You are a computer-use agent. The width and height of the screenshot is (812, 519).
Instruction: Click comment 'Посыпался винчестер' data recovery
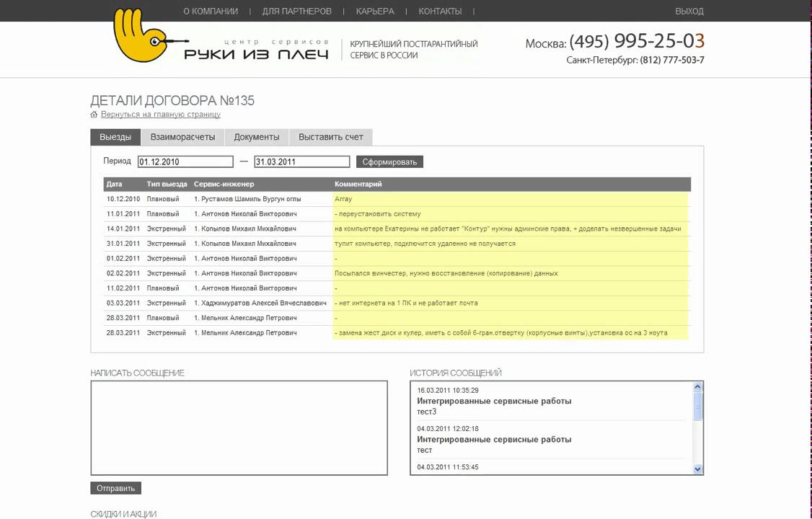(446, 273)
